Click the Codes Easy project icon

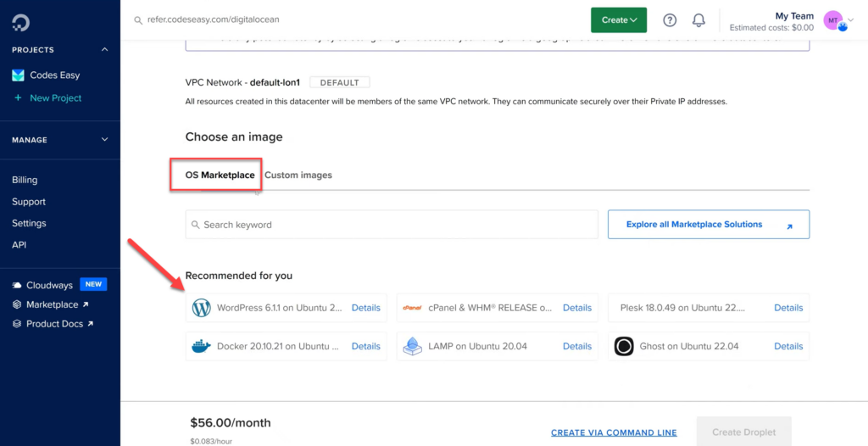[19, 75]
